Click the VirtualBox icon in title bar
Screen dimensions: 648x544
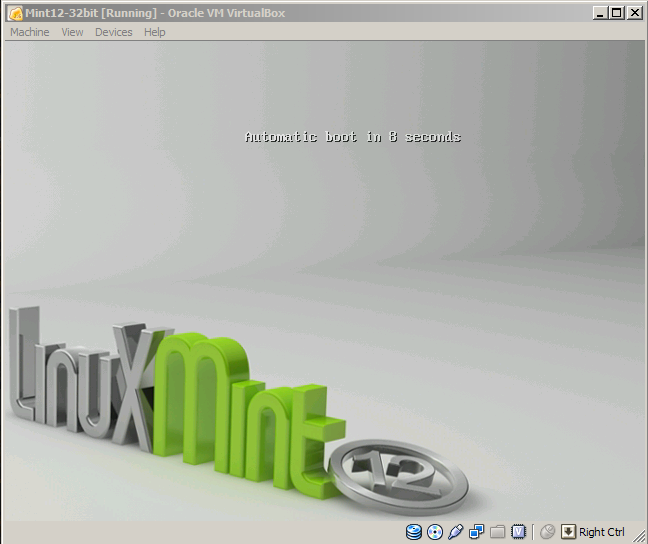pyautogui.click(x=15, y=13)
